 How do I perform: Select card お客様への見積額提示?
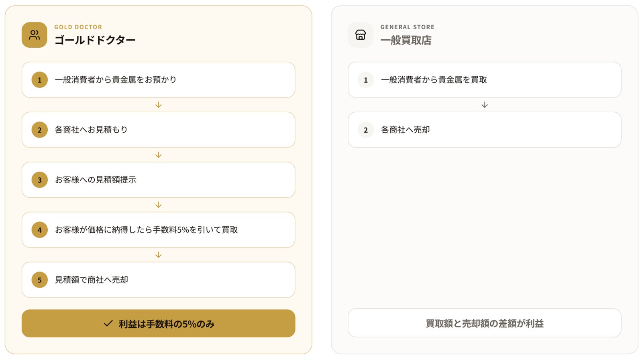click(x=159, y=180)
